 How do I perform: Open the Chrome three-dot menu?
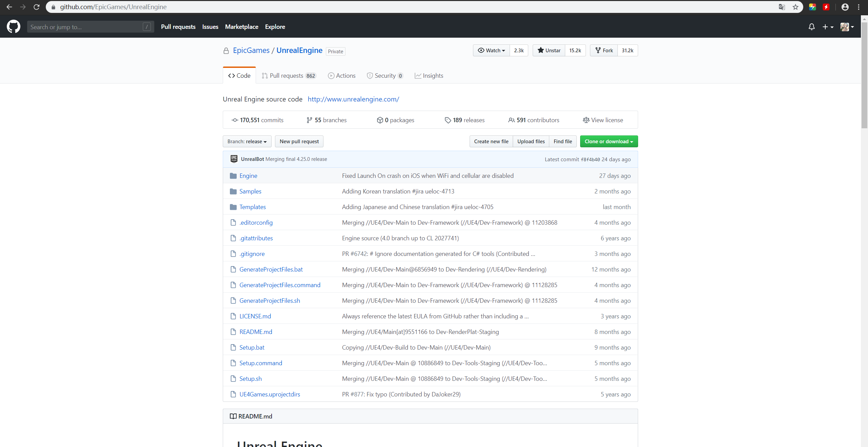[x=859, y=7]
